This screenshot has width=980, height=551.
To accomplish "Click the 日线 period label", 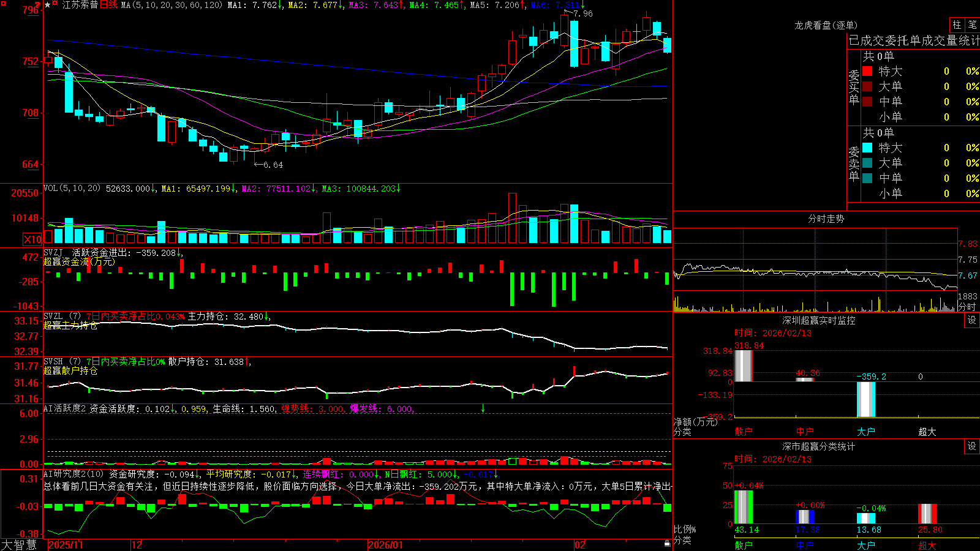I will (x=108, y=5).
